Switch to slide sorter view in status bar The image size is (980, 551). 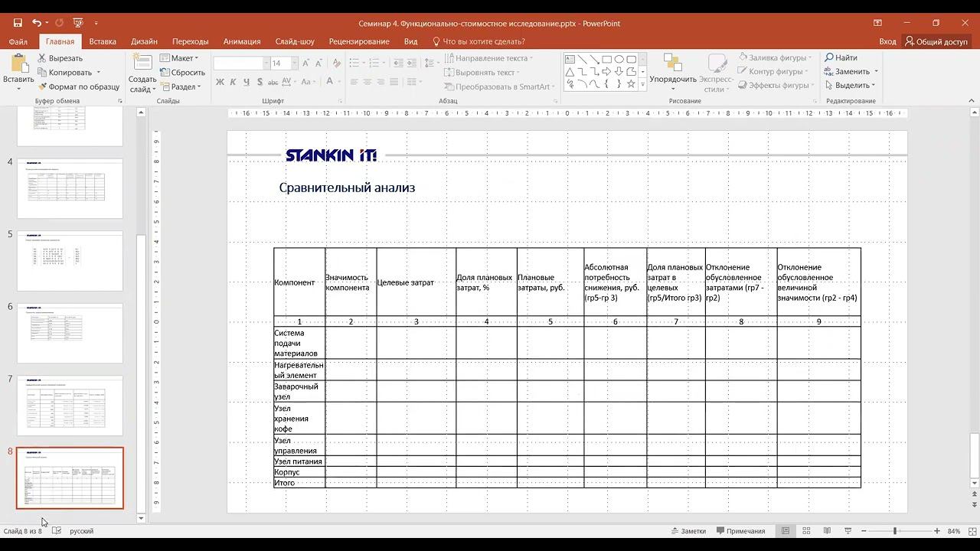click(x=806, y=531)
